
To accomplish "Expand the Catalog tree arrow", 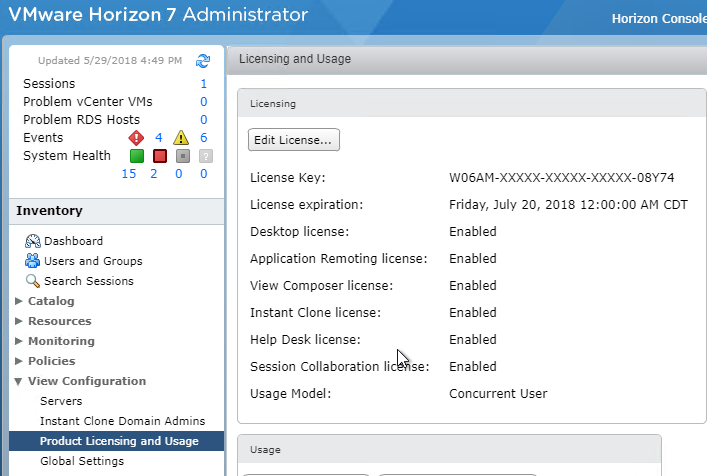I will pyautogui.click(x=18, y=301).
